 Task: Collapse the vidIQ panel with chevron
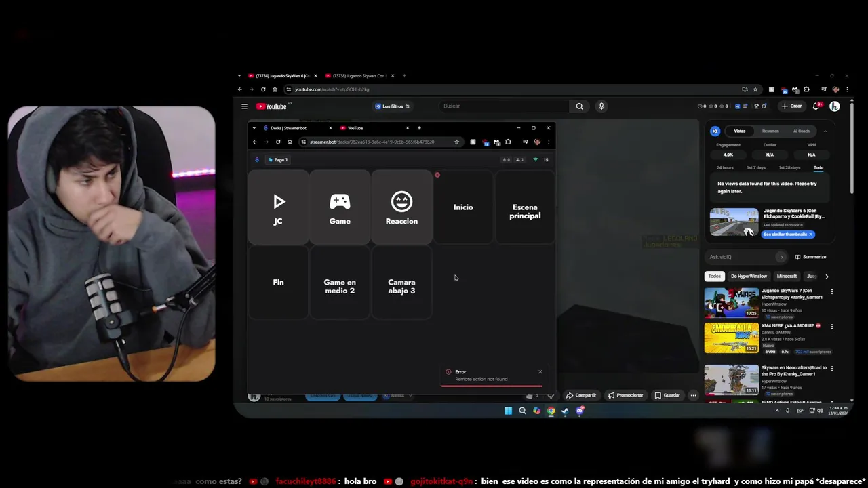(825, 131)
